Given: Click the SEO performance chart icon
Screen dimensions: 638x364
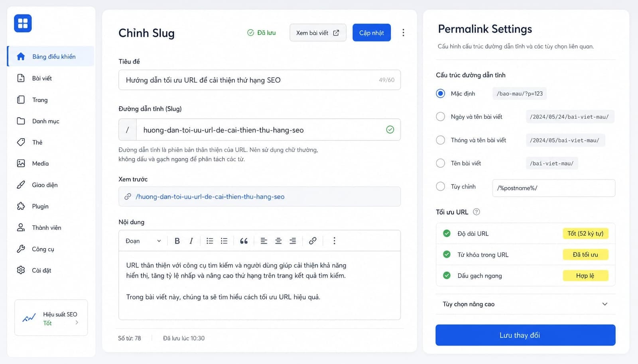Looking at the screenshot, I should 29,318.
